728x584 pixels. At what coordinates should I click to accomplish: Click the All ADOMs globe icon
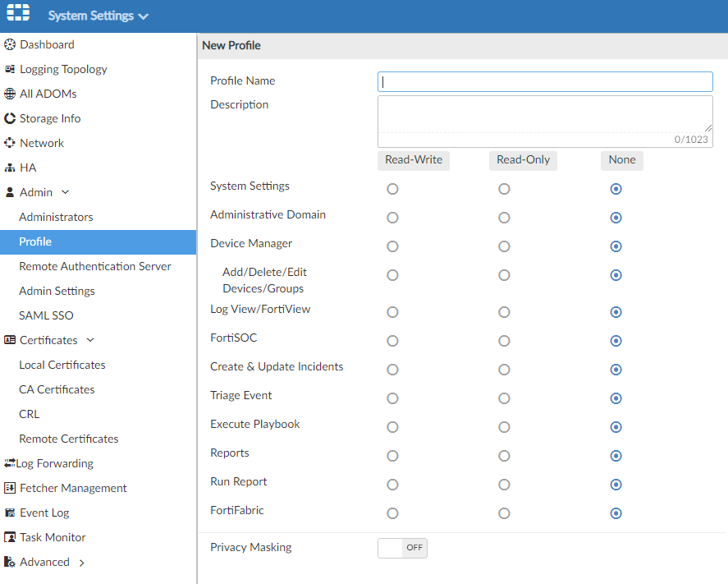pyautogui.click(x=10, y=94)
